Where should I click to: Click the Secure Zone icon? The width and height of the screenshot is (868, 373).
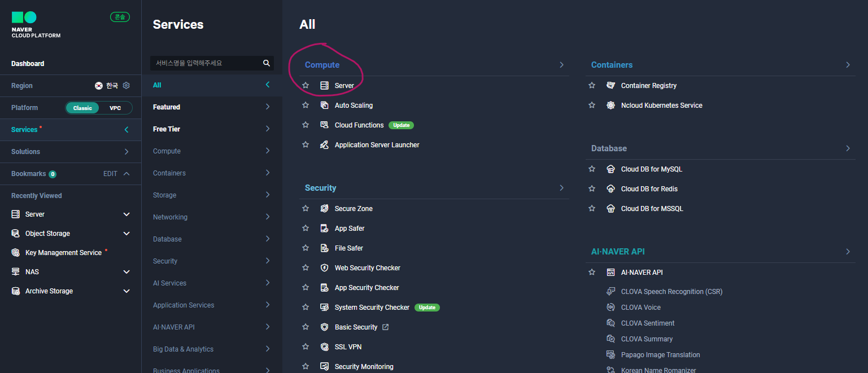point(324,209)
